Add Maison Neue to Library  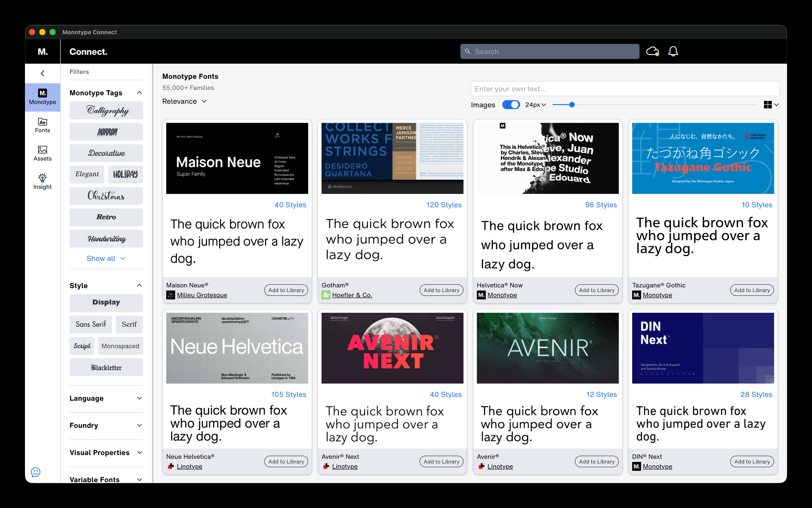tap(286, 290)
